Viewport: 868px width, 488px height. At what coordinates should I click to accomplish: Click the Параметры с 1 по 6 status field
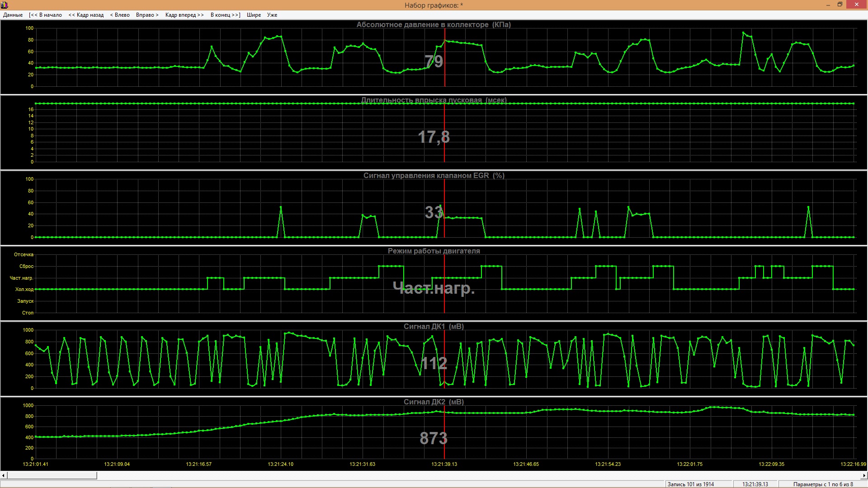coord(823,484)
